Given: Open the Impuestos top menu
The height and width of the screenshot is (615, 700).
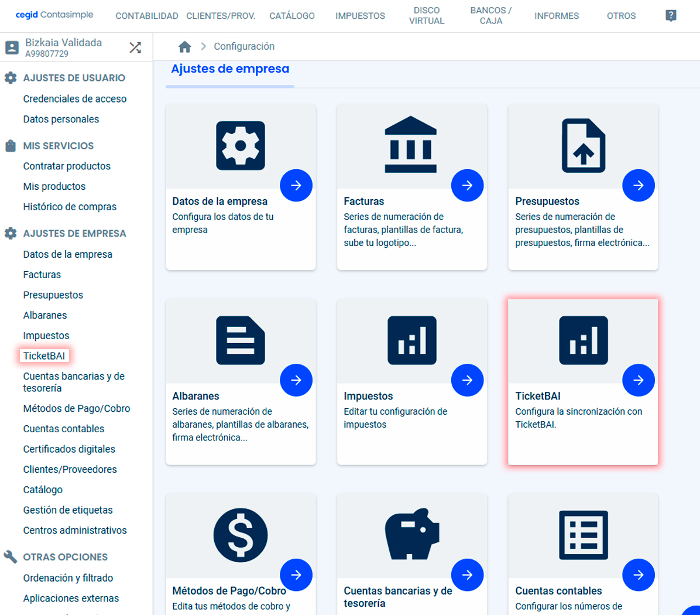Looking at the screenshot, I should click(x=361, y=16).
